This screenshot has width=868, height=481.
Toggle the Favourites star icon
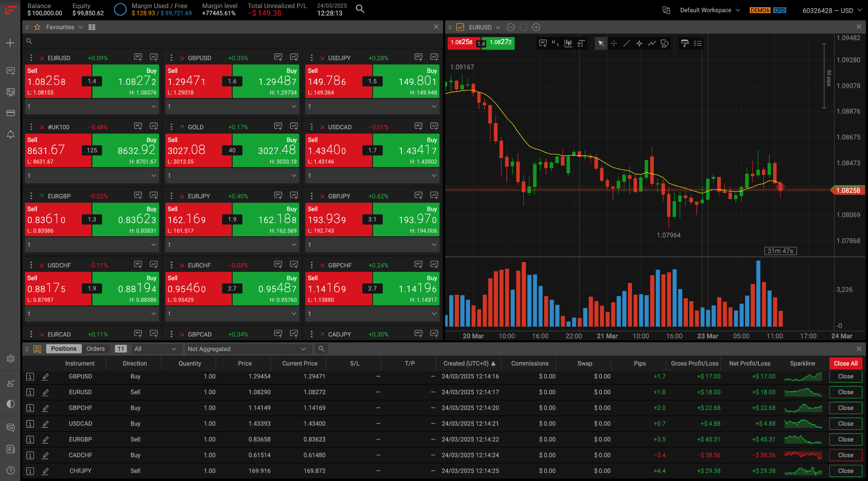pyautogui.click(x=37, y=27)
